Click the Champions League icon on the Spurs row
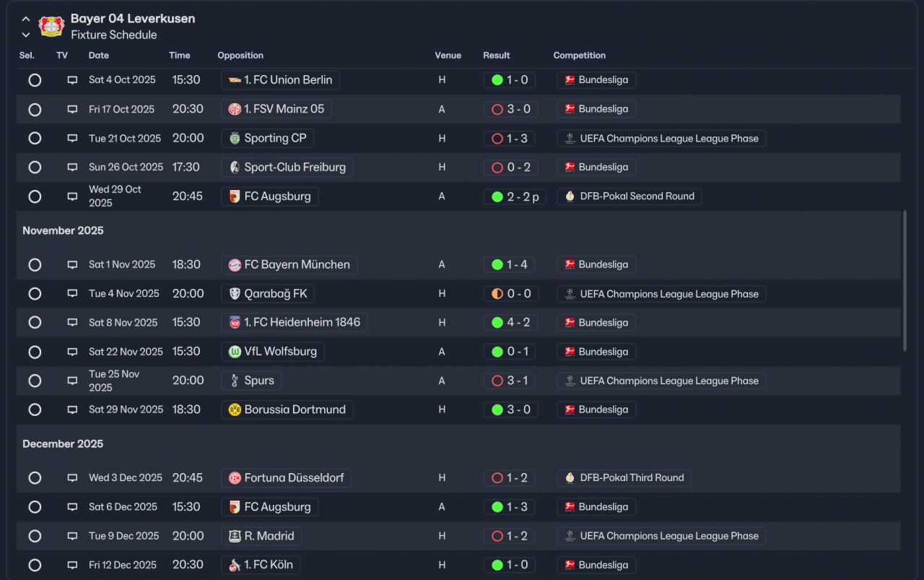924x580 pixels. pos(570,381)
